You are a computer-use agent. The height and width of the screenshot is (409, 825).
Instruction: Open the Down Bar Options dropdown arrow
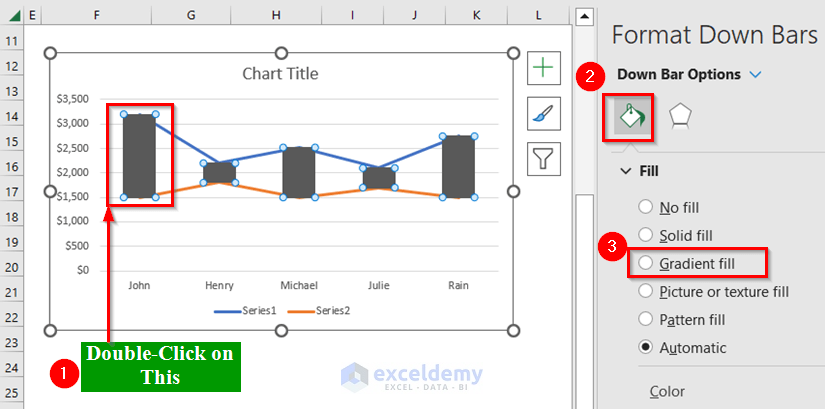(x=755, y=75)
